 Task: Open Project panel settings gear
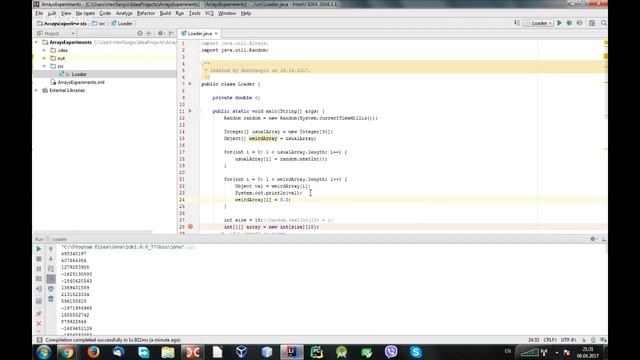[160, 33]
